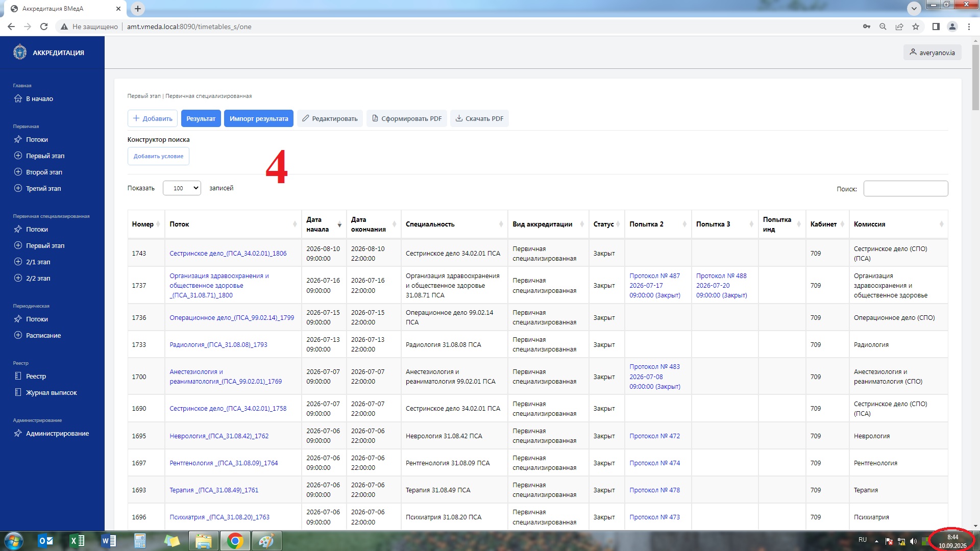Sort the table by Номер column header
980x551 pixels.
click(146, 224)
